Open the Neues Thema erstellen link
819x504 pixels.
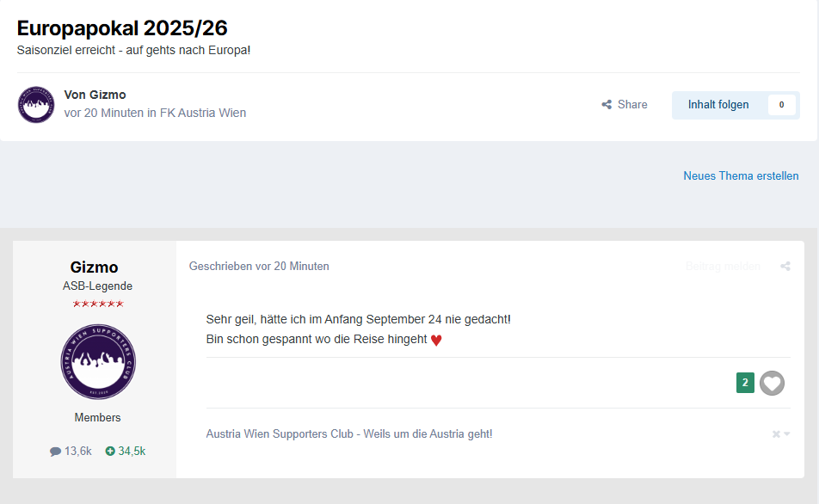[x=741, y=176]
